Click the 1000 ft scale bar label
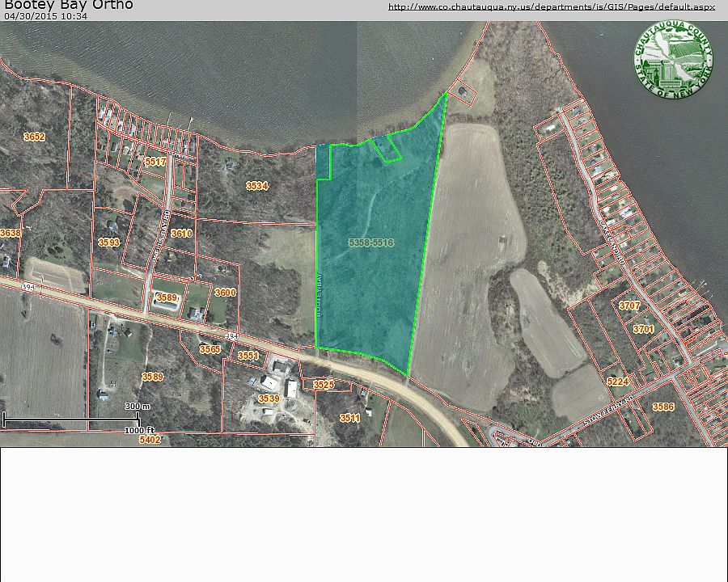728x582 pixels. pos(139,430)
